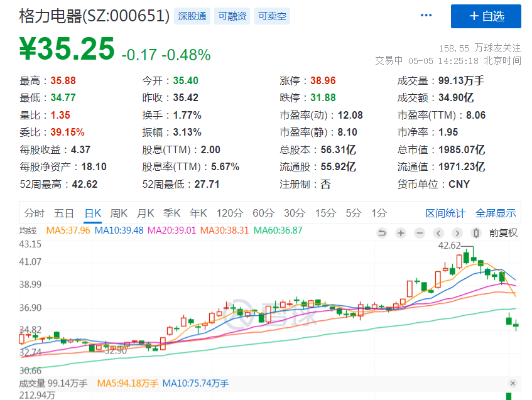Switch to the 分时 chart tab
The height and width of the screenshot is (400, 532).
tap(35, 213)
